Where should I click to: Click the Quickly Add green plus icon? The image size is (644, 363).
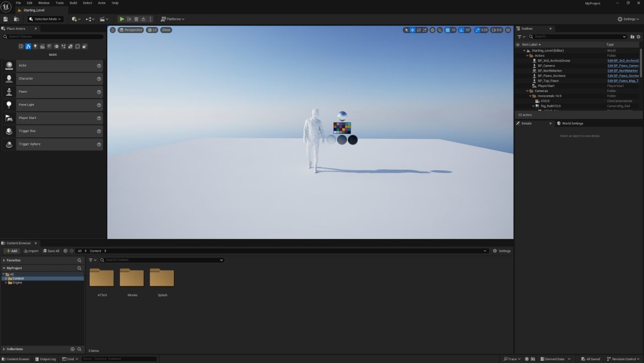(x=74, y=19)
